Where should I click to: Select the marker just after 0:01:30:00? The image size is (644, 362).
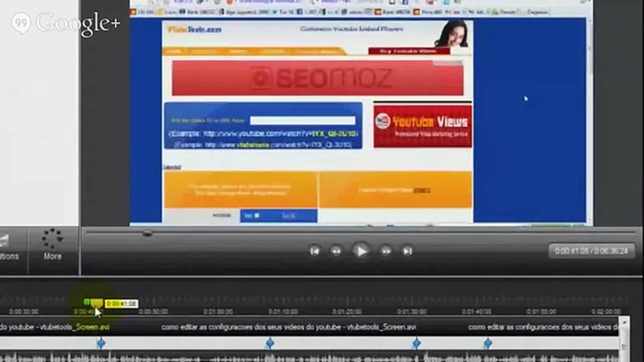416,343
